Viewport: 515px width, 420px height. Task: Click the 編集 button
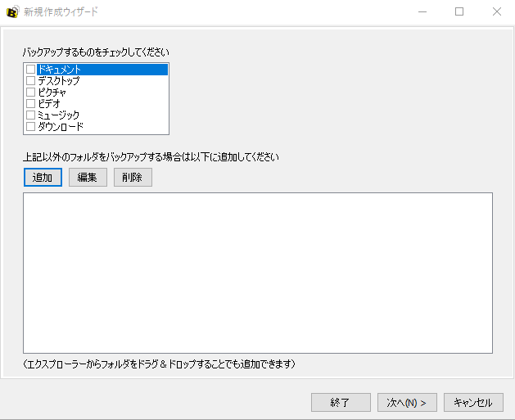pyautogui.click(x=88, y=178)
